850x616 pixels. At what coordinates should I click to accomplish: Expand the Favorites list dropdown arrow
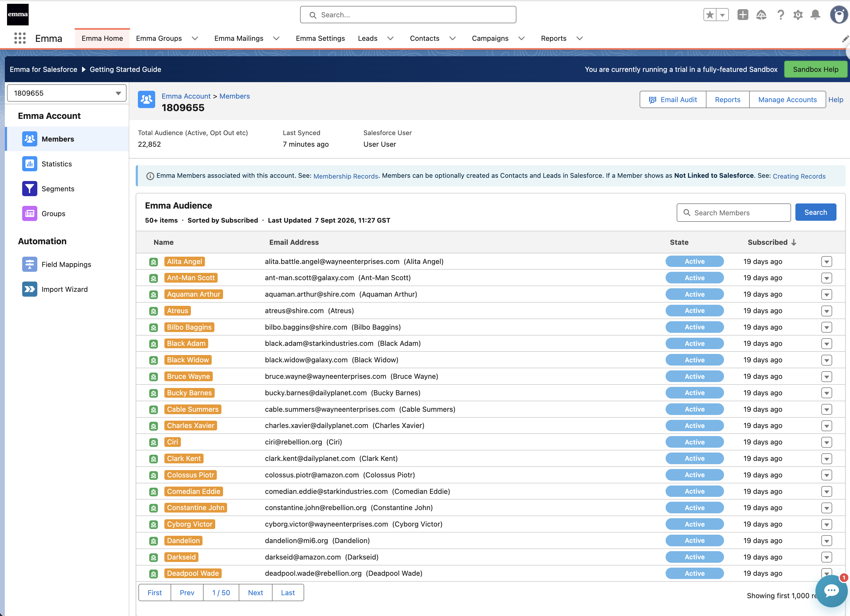point(722,15)
